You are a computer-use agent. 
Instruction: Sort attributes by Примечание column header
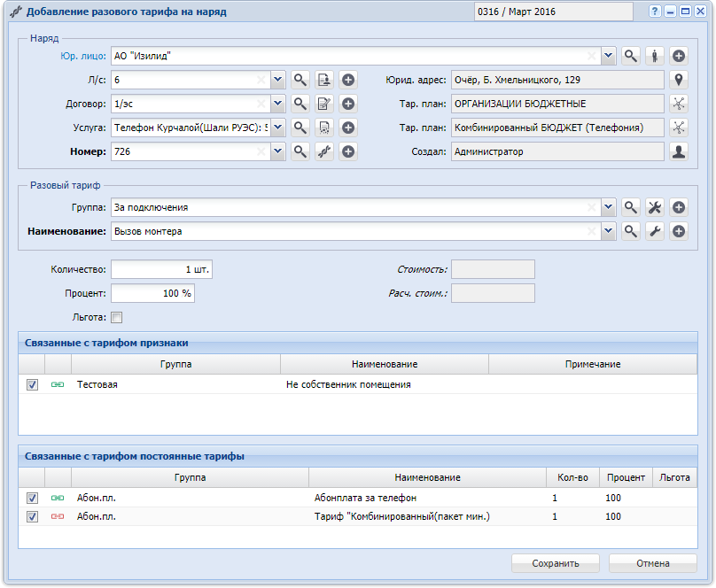[593, 364]
